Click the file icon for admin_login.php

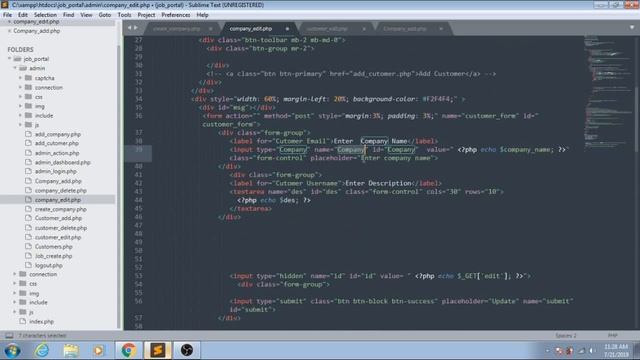28,171
